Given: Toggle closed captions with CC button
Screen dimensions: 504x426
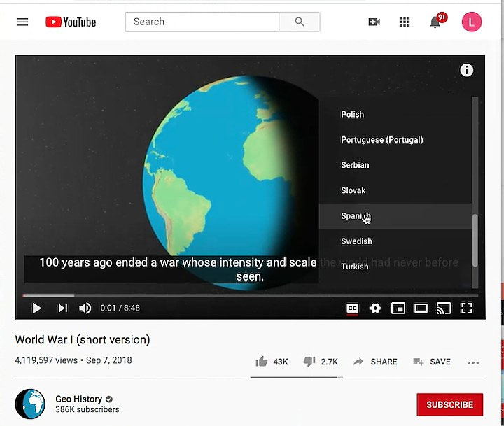Looking at the screenshot, I should coord(352,308).
